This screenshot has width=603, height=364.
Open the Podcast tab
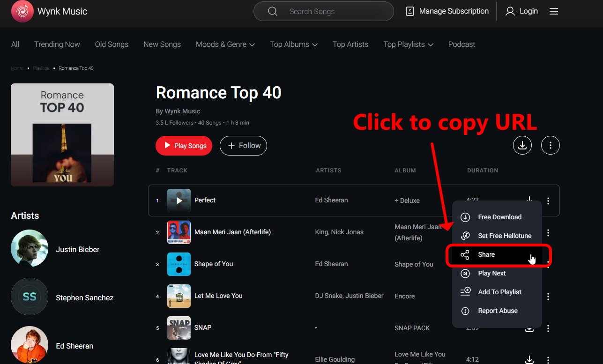(x=462, y=45)
